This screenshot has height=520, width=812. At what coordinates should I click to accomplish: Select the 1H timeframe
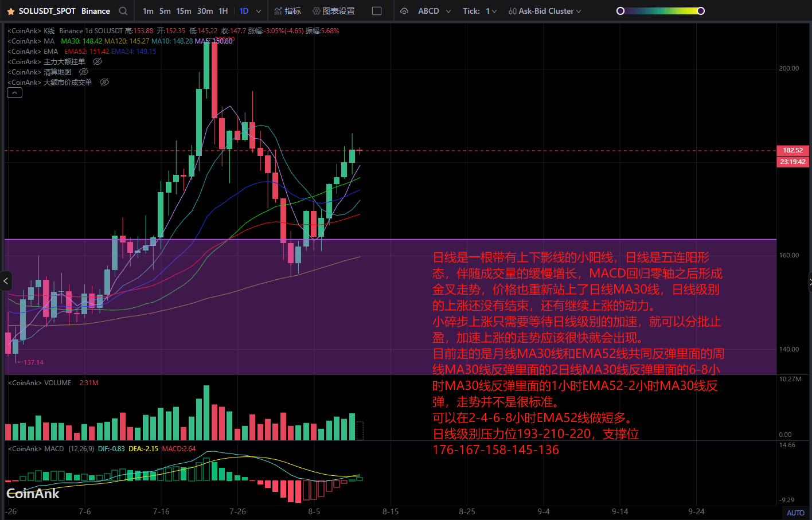click(223, 11)
